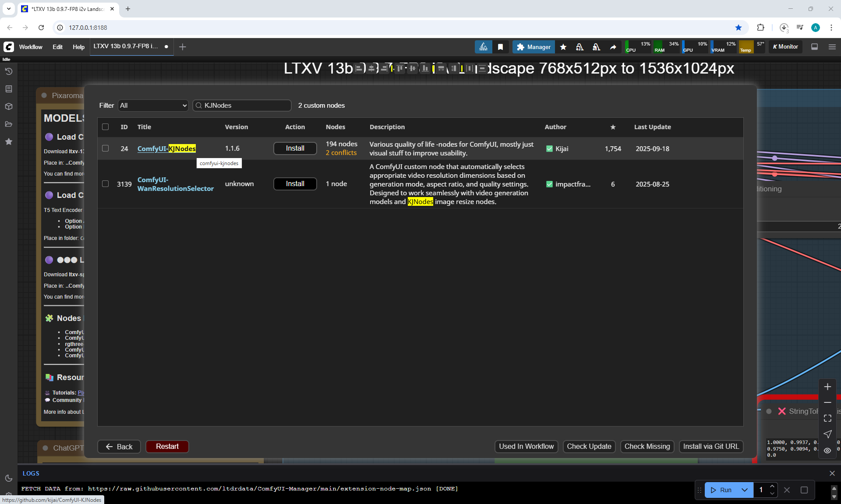Viewport: 841px width, 504px height.
Task: Open the workflows folder sidebar icon
Action: point(8,124)
